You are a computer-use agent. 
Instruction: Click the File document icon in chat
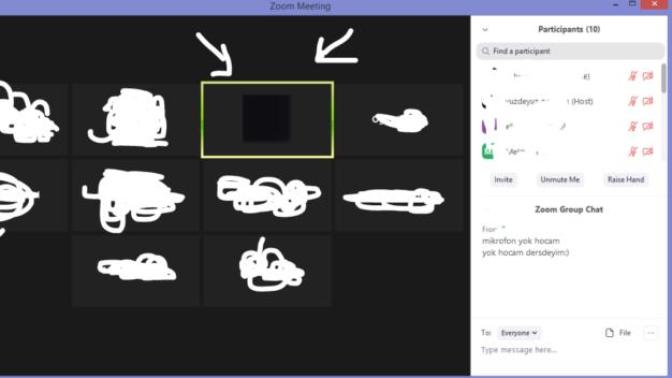point(609,333)
